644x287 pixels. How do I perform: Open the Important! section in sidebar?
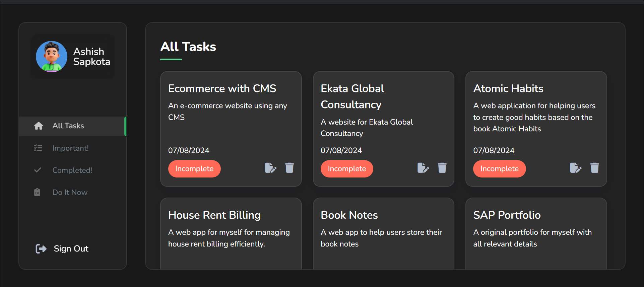(x=70, y=148)
